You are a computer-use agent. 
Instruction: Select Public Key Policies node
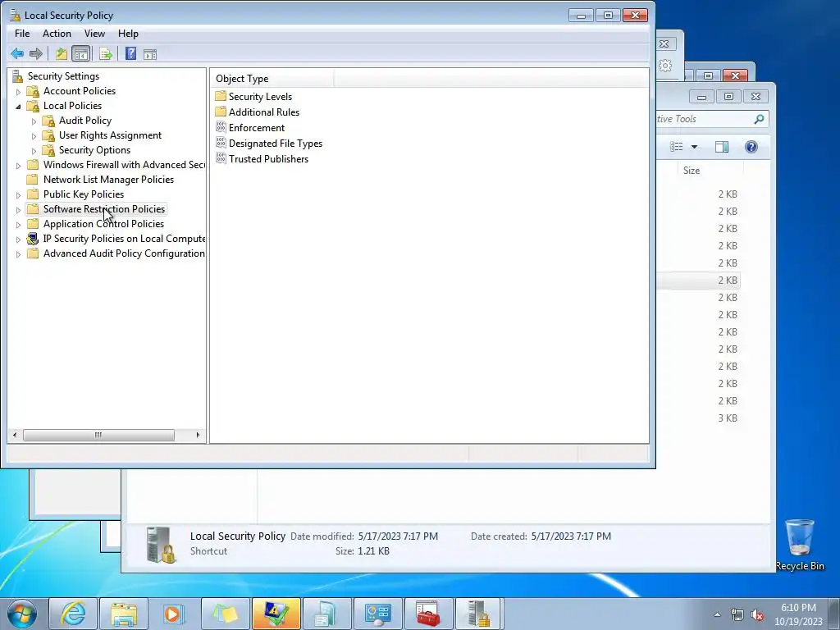(x=83, y=194)
